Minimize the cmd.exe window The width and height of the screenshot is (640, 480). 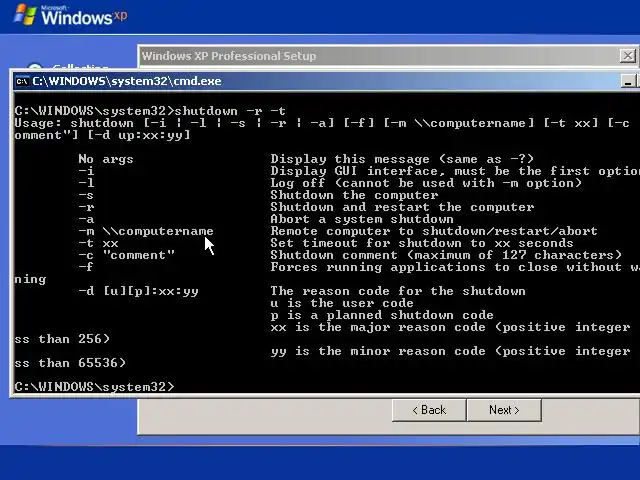click(x=628, y=81)
